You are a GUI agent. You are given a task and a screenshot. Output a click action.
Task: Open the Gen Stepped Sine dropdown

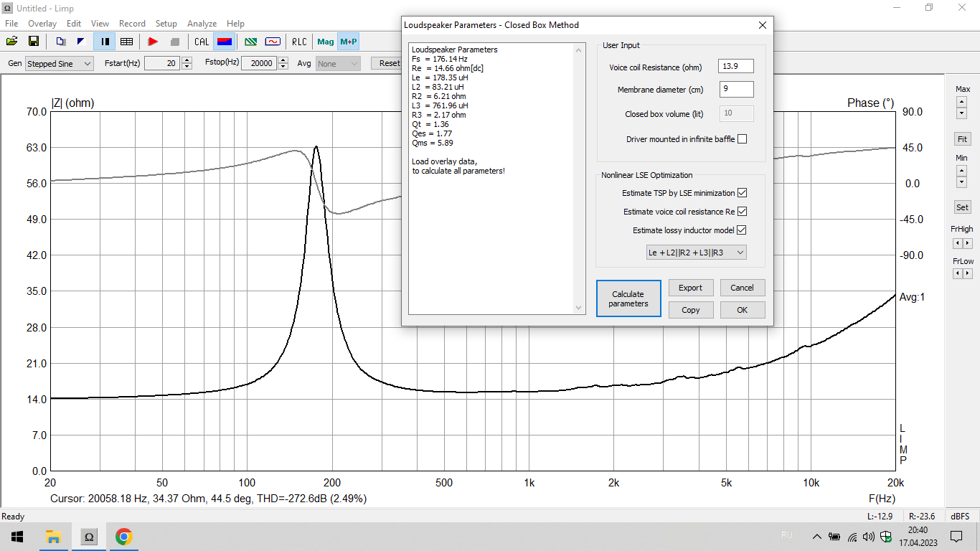coord(60,63)
